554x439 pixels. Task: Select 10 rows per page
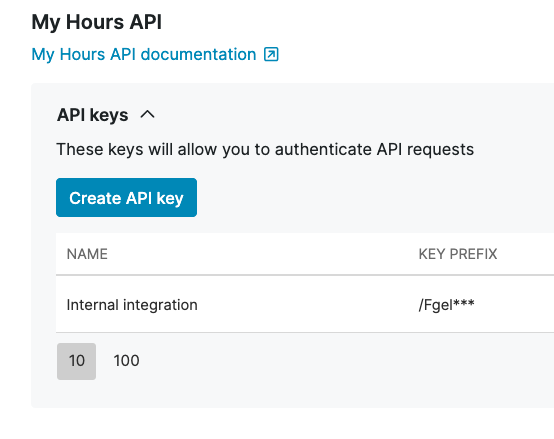76,361
